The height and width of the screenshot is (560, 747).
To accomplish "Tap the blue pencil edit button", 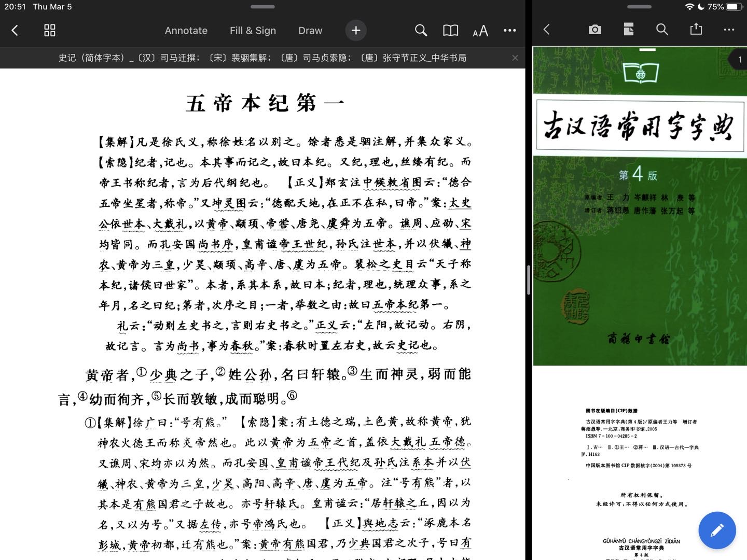I will pyautogui.click(x=717, y=530).
